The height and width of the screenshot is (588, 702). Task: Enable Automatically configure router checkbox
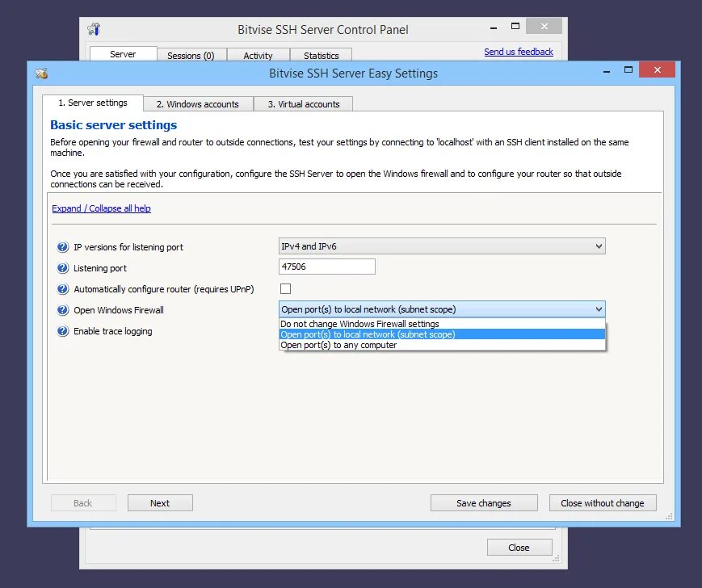click(285, 288)
